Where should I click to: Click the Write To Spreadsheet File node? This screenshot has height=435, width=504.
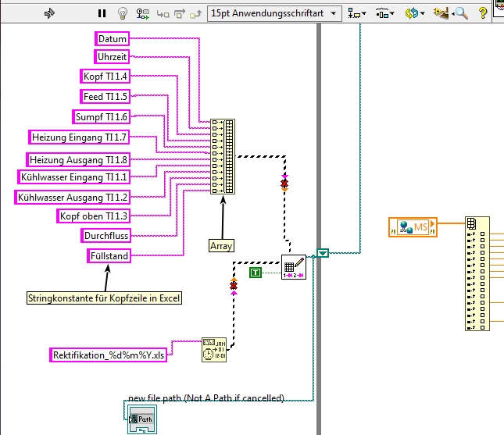click(x=293, y=266)
